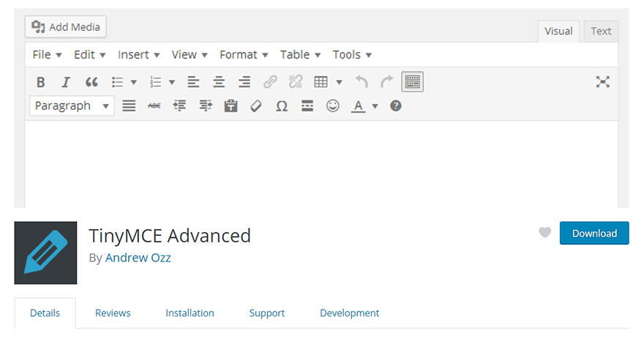Toggle strikethrough formatting
Viewport: 644px width, 342px height.
pyautogui.click(x=154, y=106)
